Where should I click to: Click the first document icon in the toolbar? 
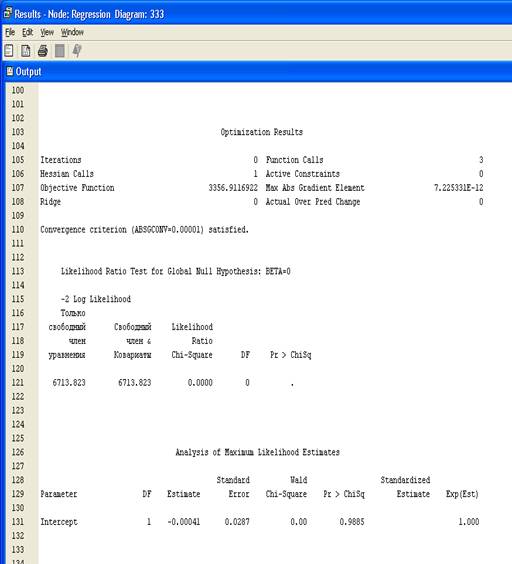[9, 51]
